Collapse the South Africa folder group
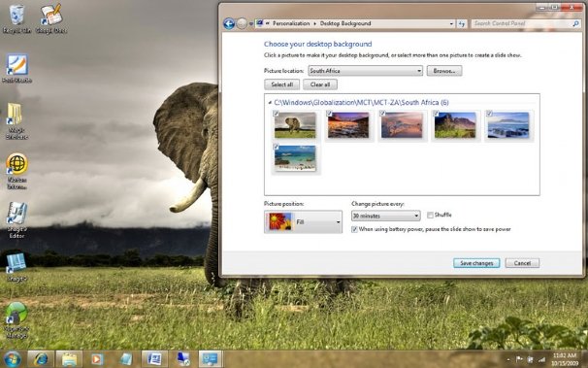The image size is (588, 368). [270, 102]
